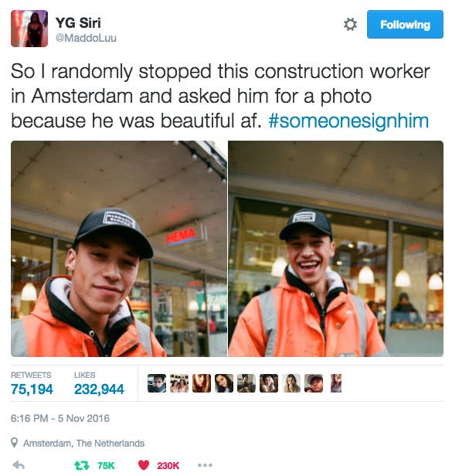
Task: Click the reply arrow icon
Action: 19,465
